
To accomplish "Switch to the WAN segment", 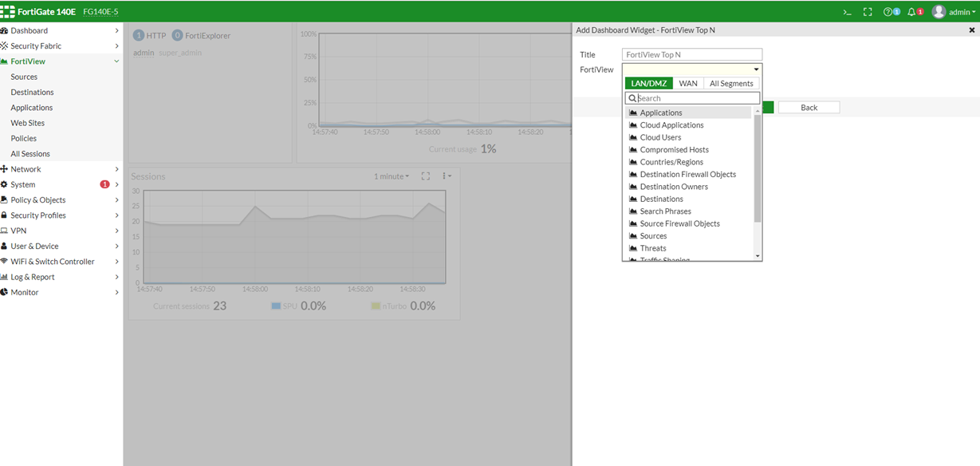I will 687,83.
